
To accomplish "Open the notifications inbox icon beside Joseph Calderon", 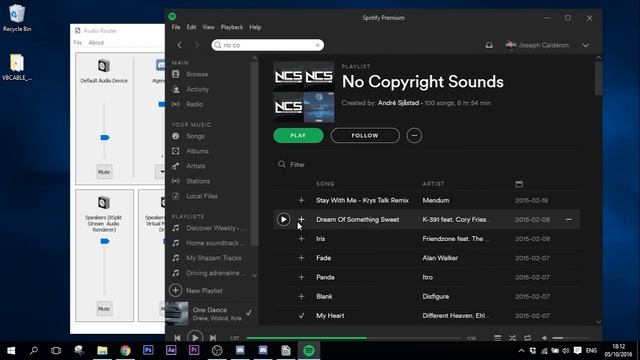I will (489, 45).
